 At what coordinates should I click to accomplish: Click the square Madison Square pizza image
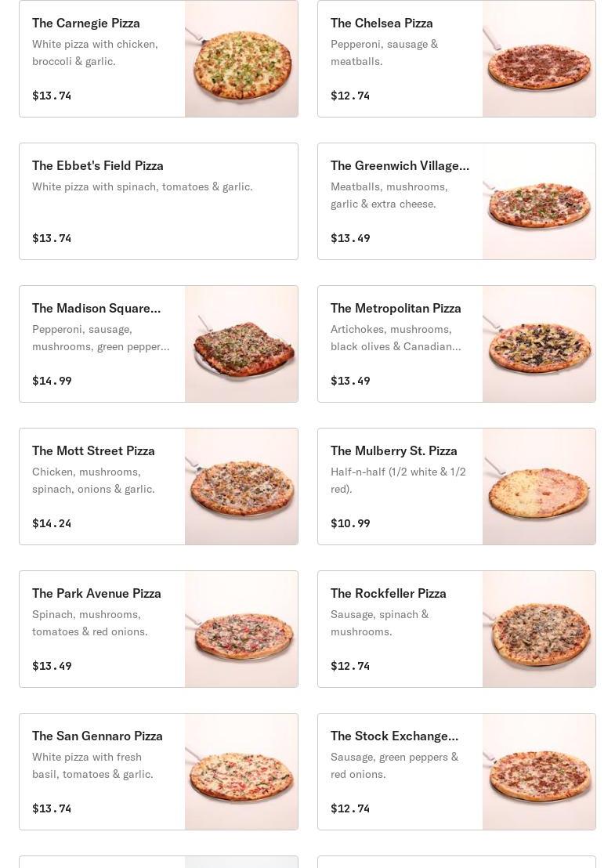point(241,344)
